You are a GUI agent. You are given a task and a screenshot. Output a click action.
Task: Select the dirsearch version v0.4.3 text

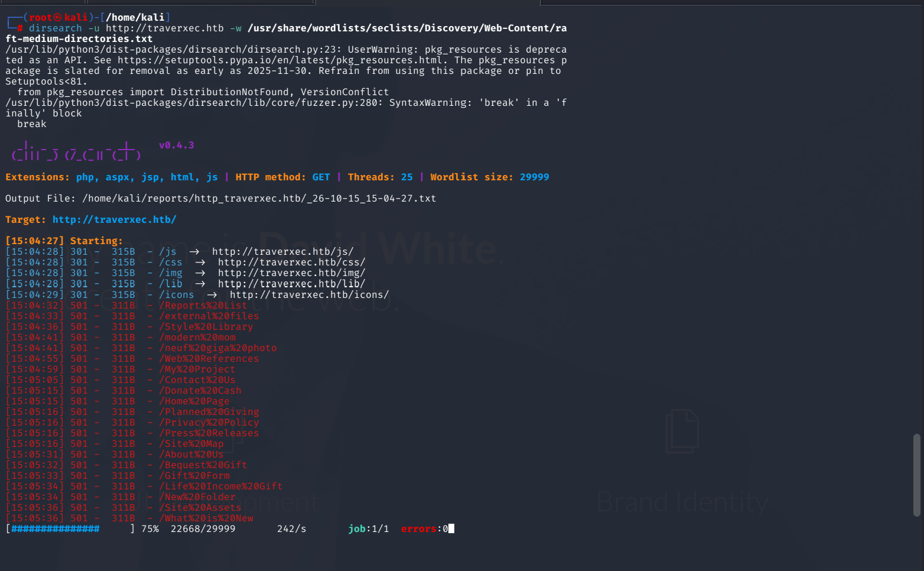[177, 145]
